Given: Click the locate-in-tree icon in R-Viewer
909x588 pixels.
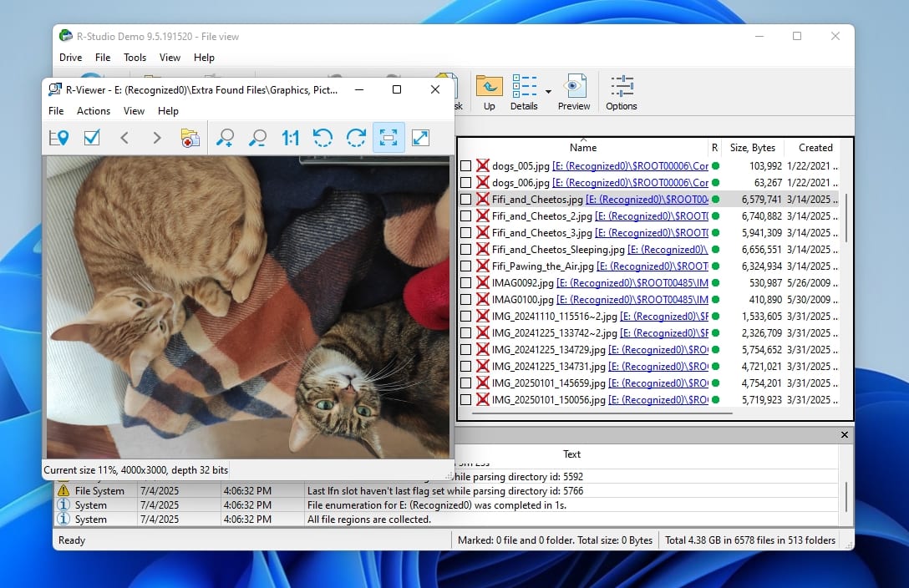Looking at the screenshot, I should tap(58, 138).
